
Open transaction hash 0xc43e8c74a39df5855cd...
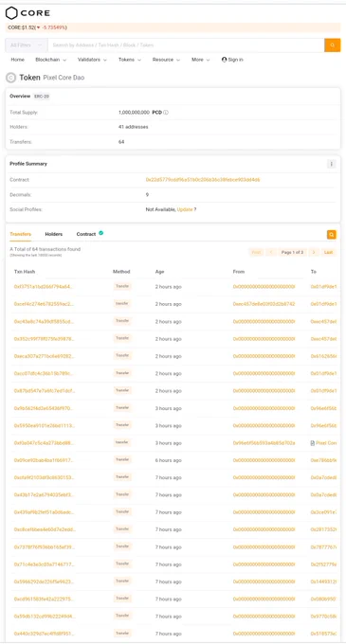click(x=44, y=322)
